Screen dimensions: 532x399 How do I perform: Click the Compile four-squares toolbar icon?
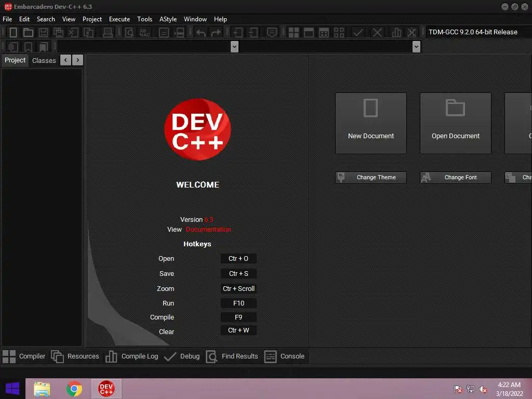(x=294, y=33)
